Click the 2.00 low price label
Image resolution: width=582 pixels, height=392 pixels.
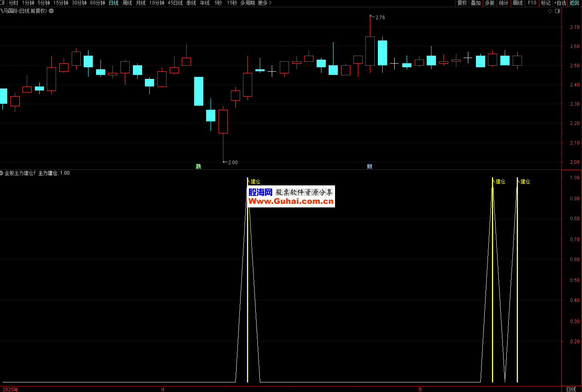click(x=233, y=163)
